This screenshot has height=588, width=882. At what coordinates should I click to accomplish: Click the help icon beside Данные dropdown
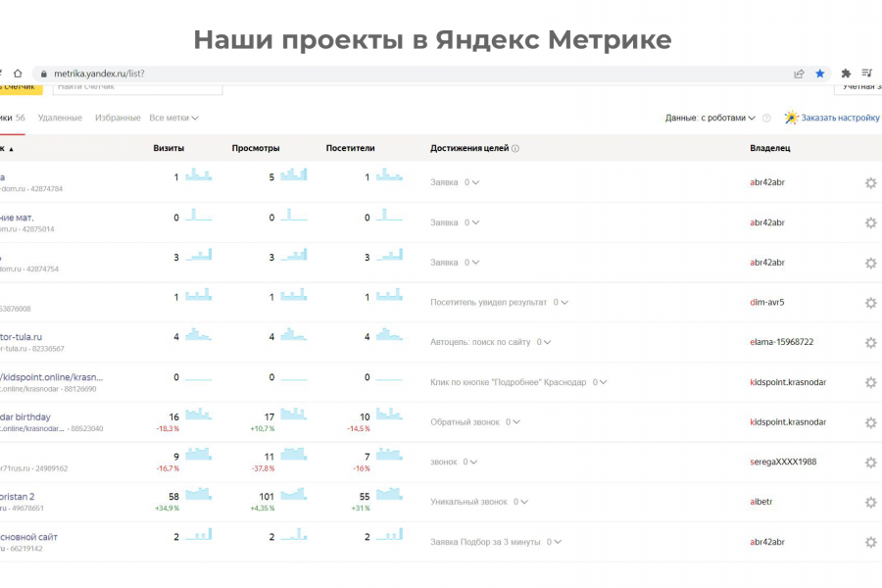click(766, 119)
